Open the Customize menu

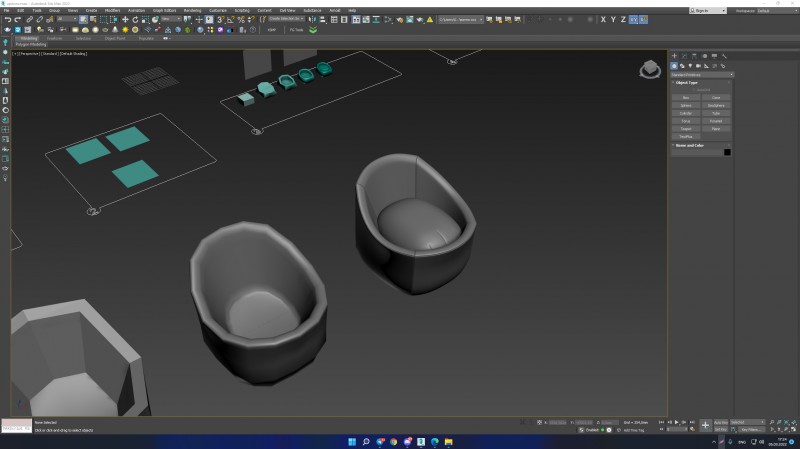(x=218, y=10)
